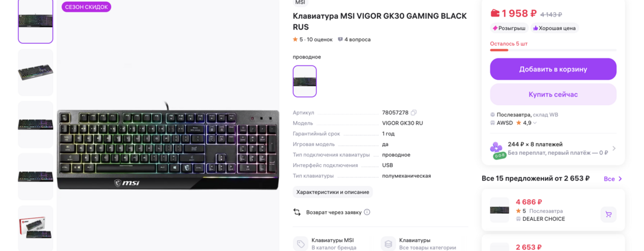The height and width of the screenshot is (251, 644).
Task: Open Характеристики и описание
Action: (x=333, y=192)
